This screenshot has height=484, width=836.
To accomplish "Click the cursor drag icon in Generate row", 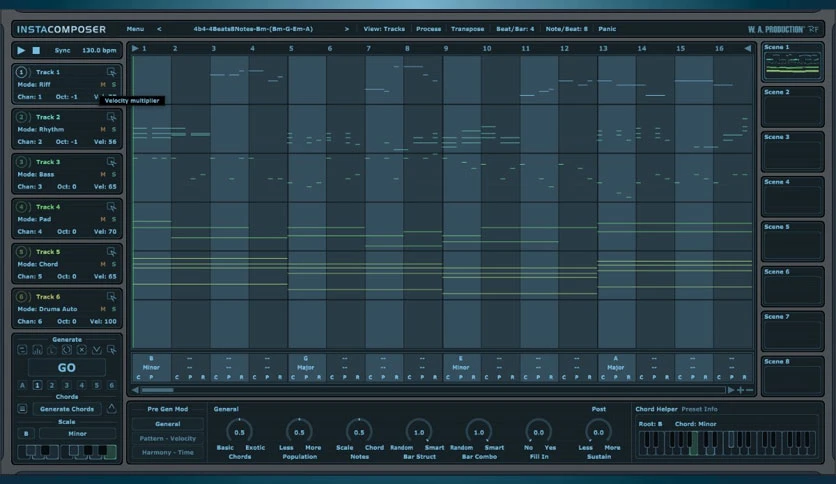I will (111, 350).
